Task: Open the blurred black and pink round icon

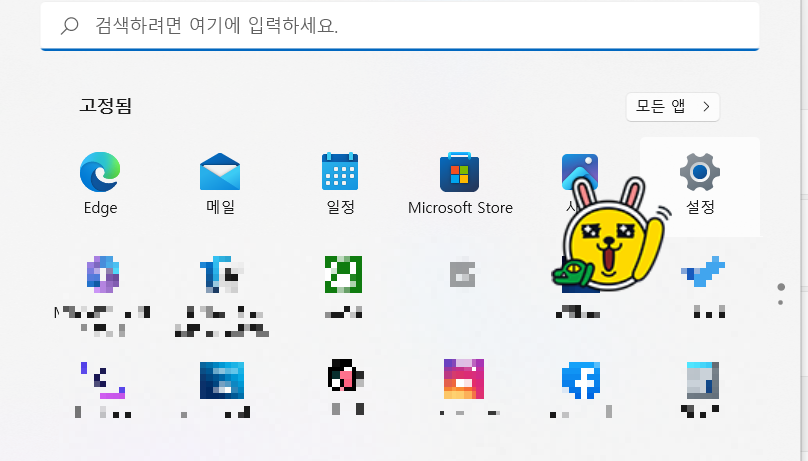Action: pyautogui.click(x=346, y=375)
